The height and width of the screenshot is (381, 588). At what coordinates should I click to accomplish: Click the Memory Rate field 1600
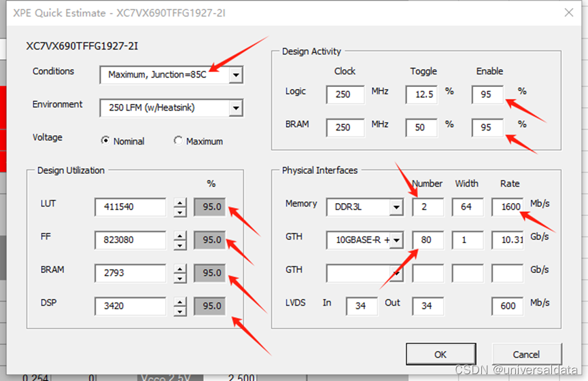click(x=507, y=206)
